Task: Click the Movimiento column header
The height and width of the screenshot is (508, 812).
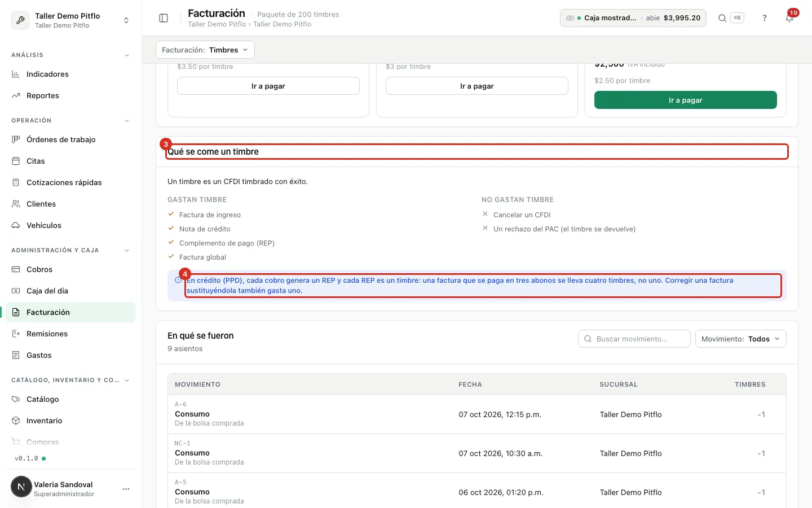Action: click(x=197, y=384)
